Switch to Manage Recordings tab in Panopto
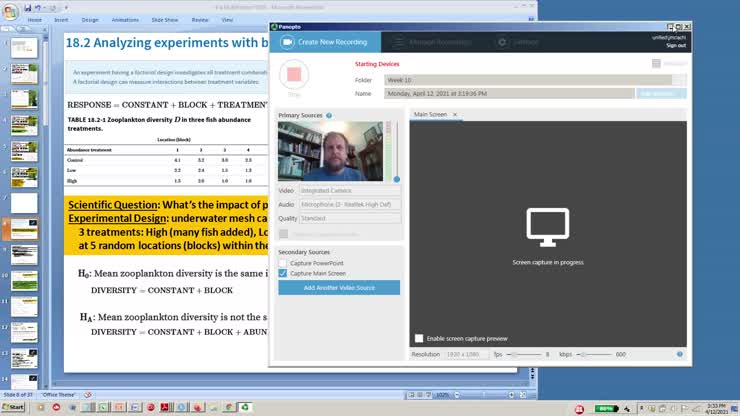 pos(433,42)
